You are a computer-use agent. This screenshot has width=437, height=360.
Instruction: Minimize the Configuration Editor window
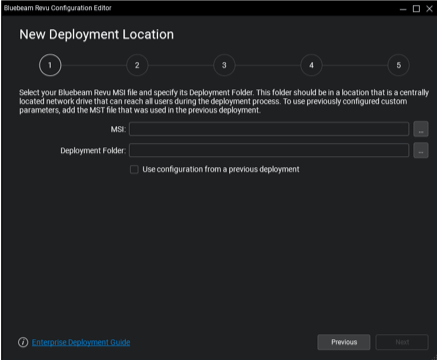pos(403,9)
